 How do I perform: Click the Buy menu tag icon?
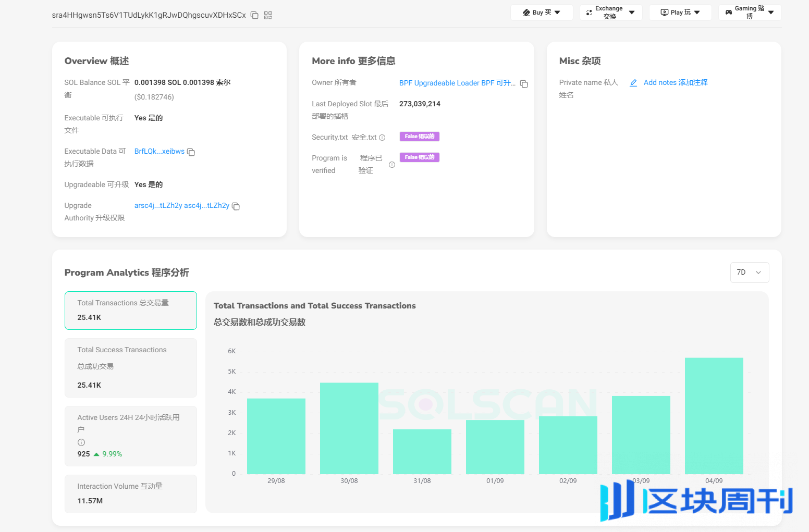point(526,13)
